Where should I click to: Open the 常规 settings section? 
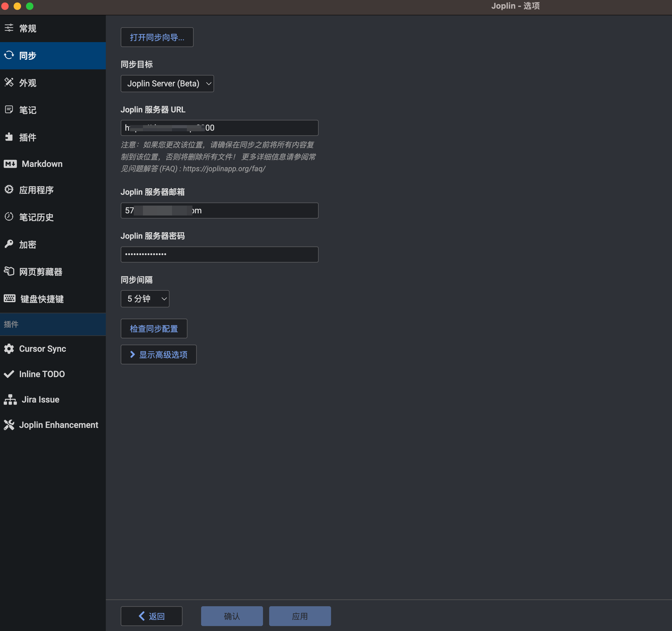click(53, 28)
